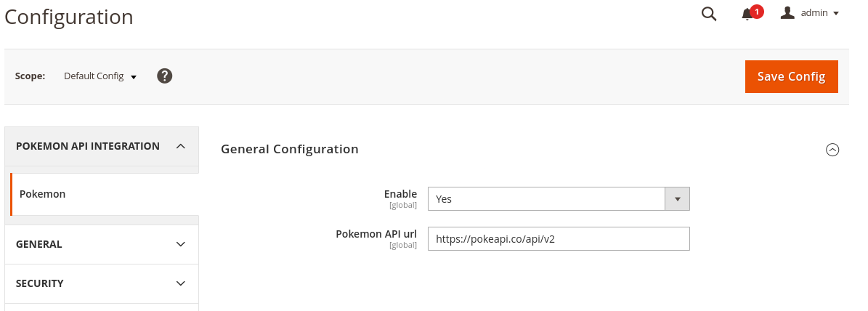868x311 pixels.
Task: Collapse the Pokemon API Integration section chevron
Action: tap(181, 146)
